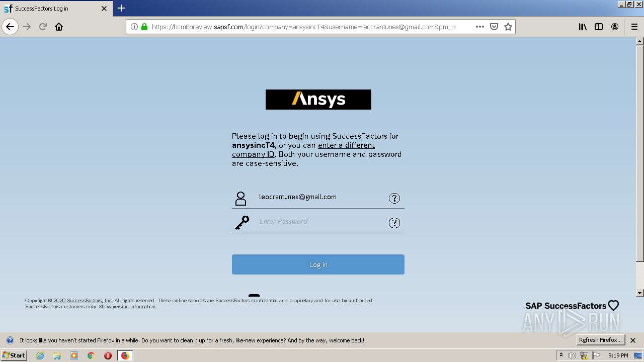Open the page actions three-dot menu
Screen dimensions: 644x362
[x=480, y=27]
